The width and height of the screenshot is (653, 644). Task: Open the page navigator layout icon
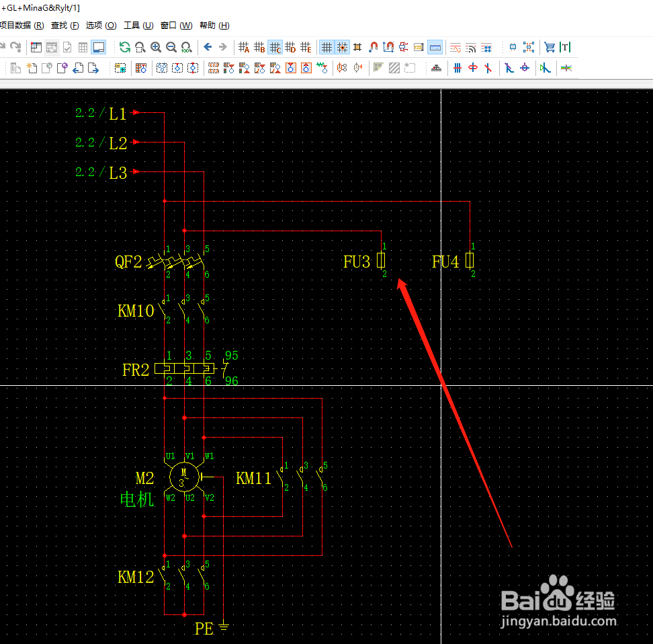[36, 47]
